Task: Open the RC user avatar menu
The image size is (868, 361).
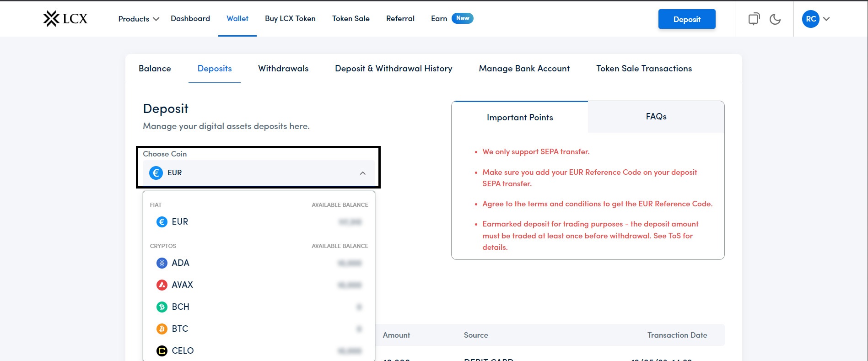Action: point(811,19)
